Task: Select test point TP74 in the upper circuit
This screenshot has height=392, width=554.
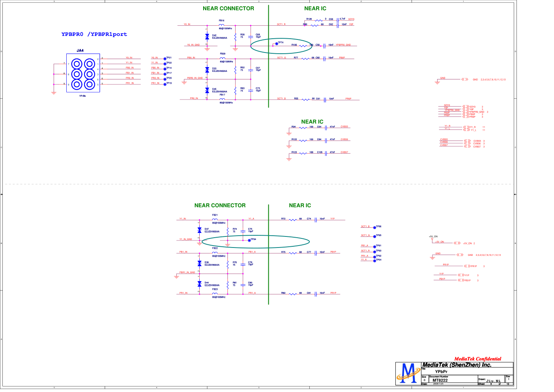Action: coord(277,44)
